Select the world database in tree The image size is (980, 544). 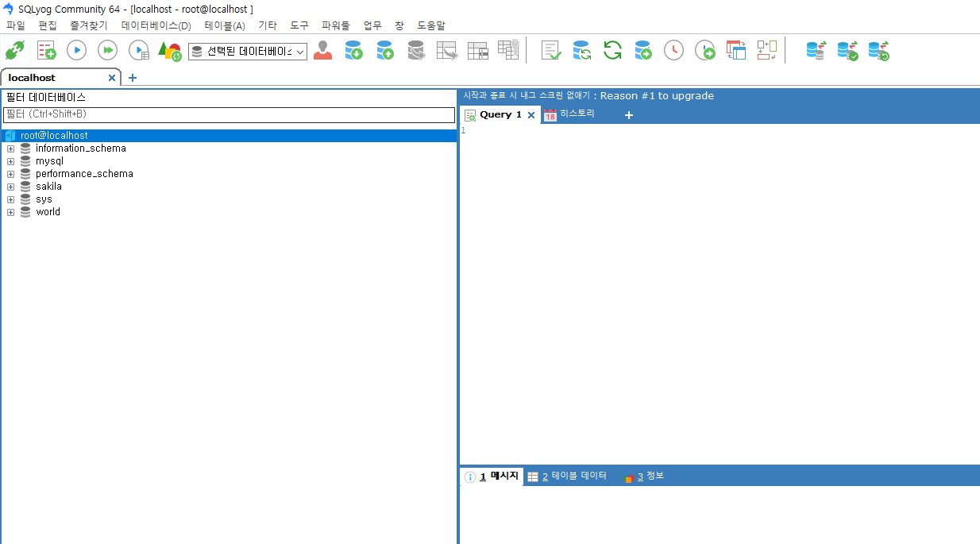(x=48, y=212)
